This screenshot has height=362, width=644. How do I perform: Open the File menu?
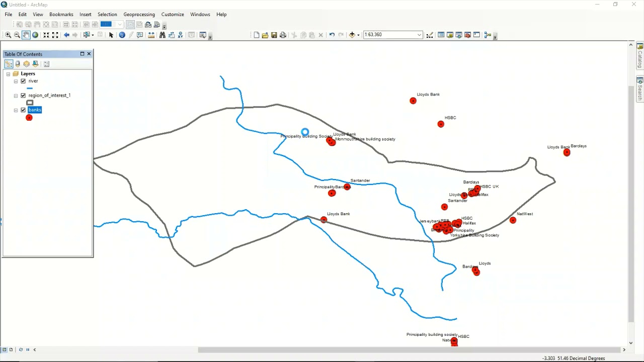coord(9,14)
